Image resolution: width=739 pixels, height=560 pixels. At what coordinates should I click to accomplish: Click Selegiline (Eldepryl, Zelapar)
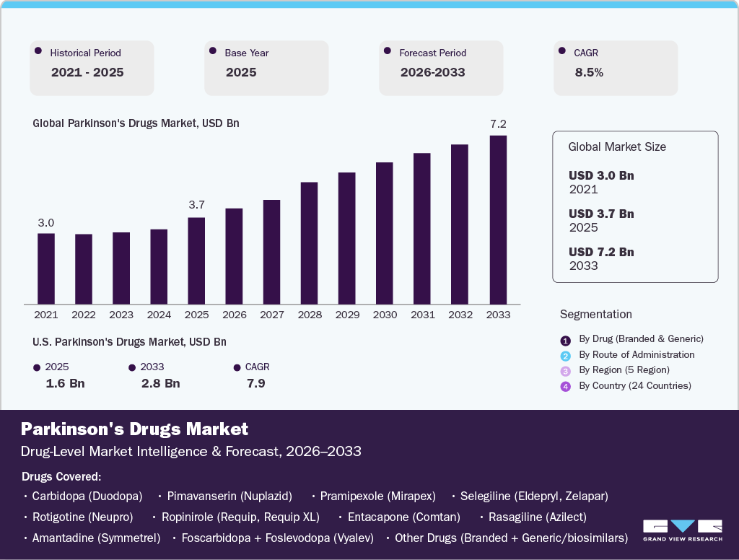(x=534, y=496)
